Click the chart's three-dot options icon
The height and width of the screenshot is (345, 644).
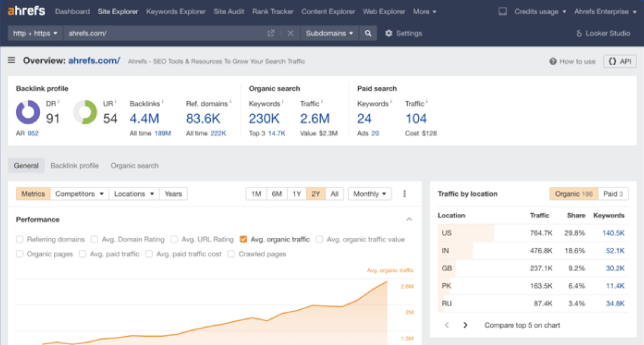point(405,194)
